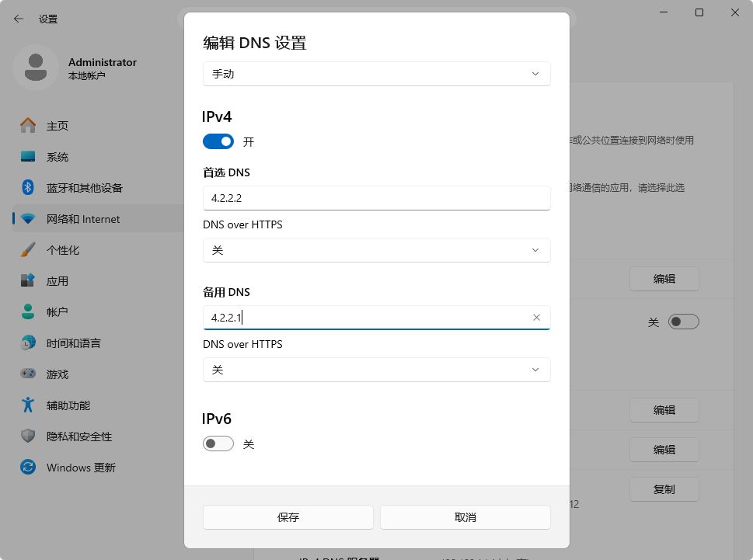Clear the alternate DNS field with X
Image resolution: width=753 pixels, height=560 pixels.
click(536, 317)
